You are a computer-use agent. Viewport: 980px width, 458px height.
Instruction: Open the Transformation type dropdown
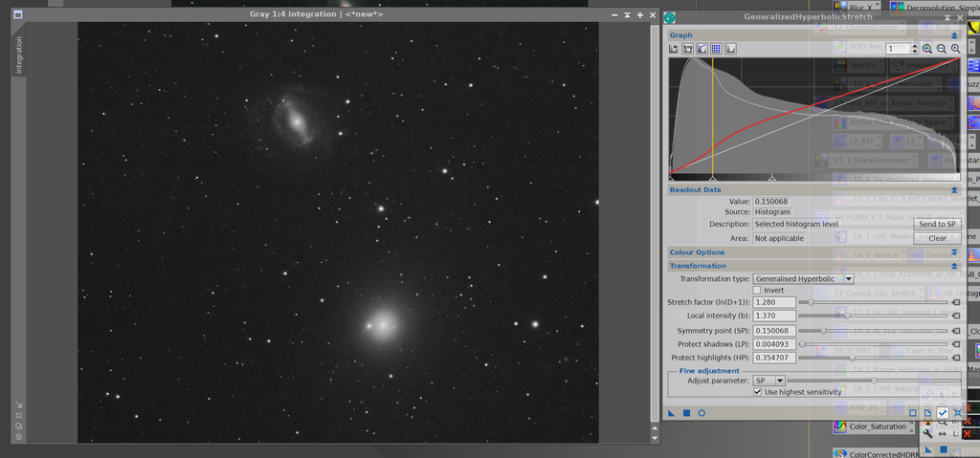(x=803, y=278)
